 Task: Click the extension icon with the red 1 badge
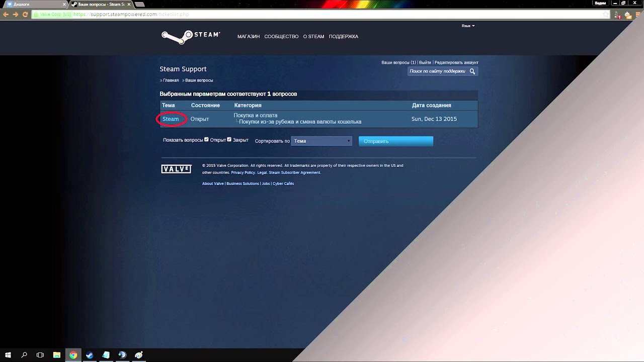click(618, 15)
